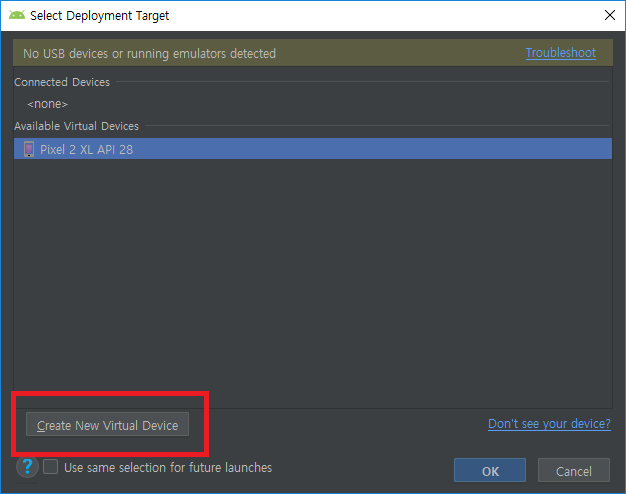Click the "<none>" connected devices entry

coord(48,104)
